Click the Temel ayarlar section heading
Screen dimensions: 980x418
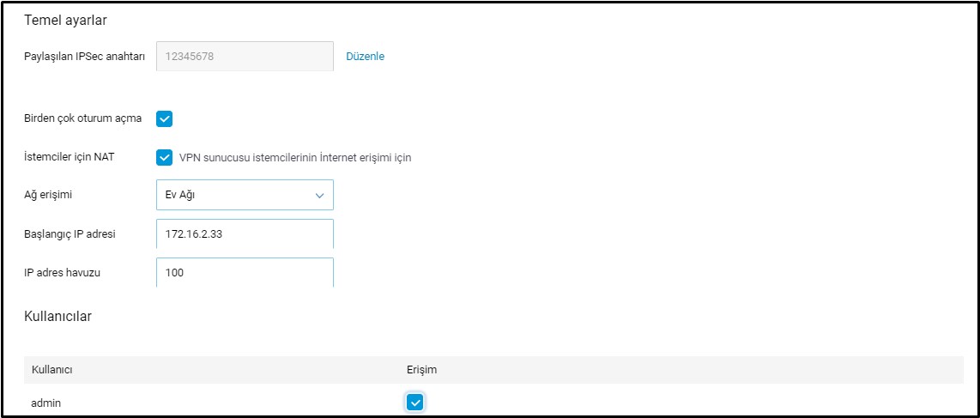65,20
